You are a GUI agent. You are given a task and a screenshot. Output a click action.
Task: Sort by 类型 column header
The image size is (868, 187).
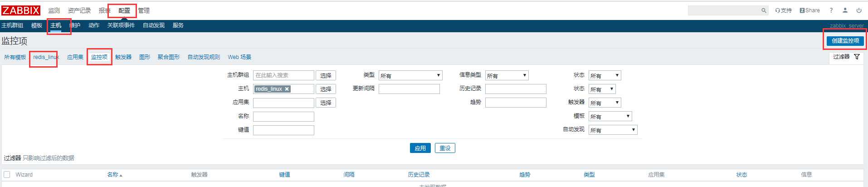pyautogui.click(x=589, y=174)
